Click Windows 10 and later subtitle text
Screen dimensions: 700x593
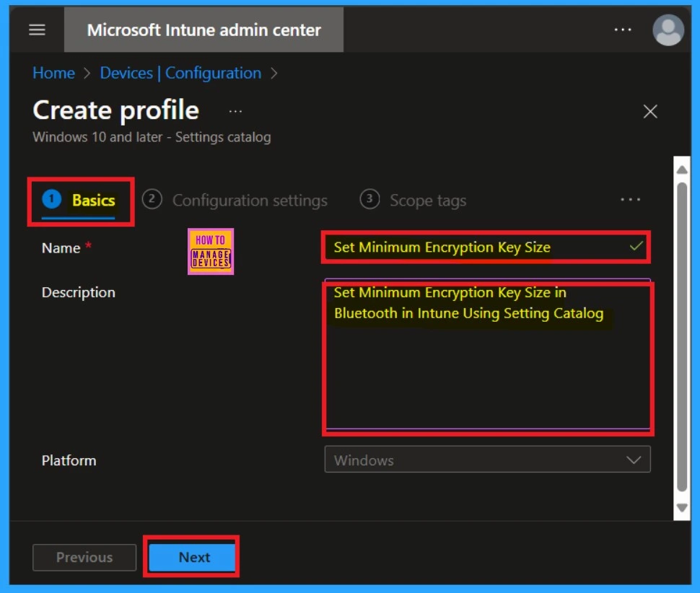(152, 137)
